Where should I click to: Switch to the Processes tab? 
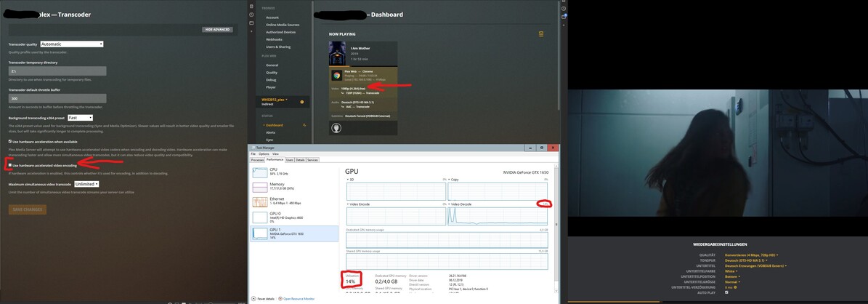(x=257, y=160)
